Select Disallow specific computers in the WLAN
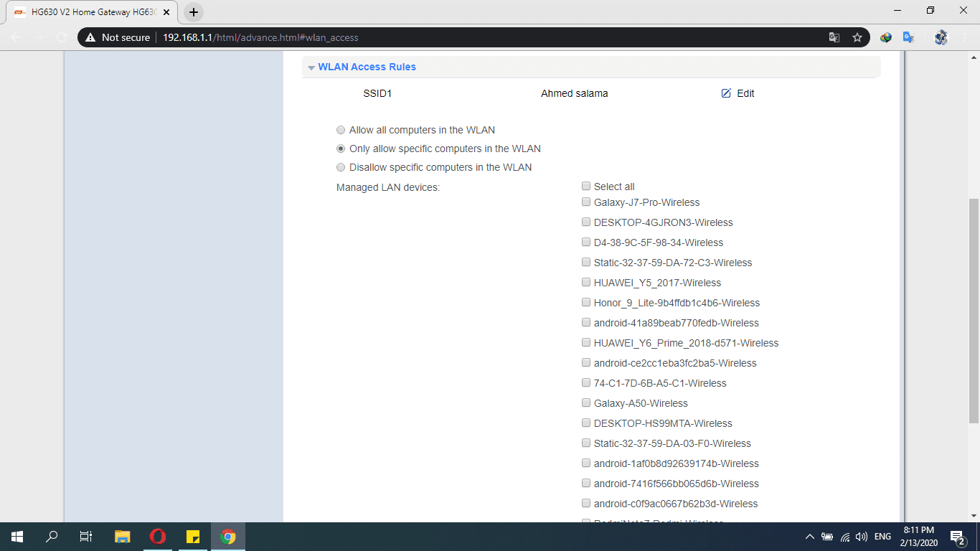Viewport: 980px width, 551px height. [341, 168]
